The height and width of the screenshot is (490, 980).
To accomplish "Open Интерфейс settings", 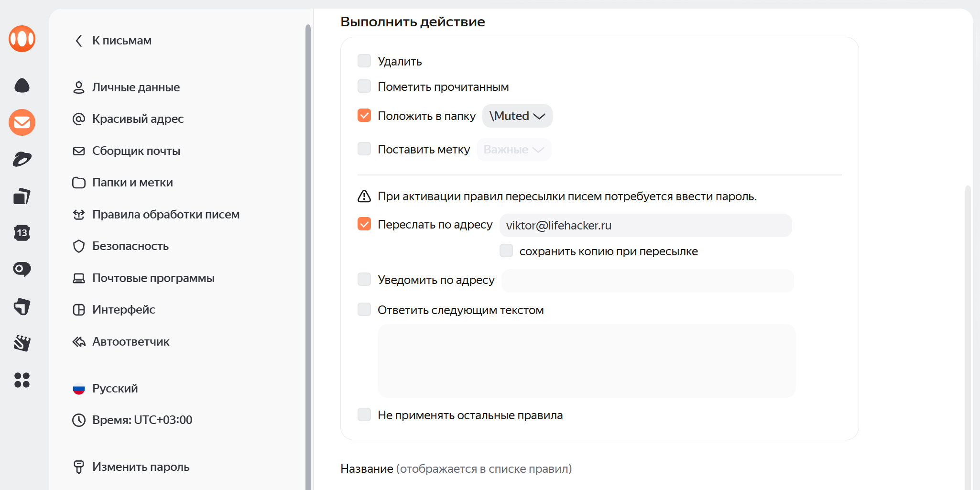I will [124, 310].
